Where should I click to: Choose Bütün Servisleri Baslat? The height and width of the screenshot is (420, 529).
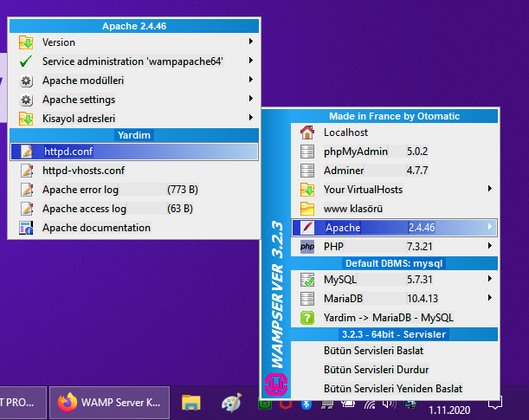394,351
